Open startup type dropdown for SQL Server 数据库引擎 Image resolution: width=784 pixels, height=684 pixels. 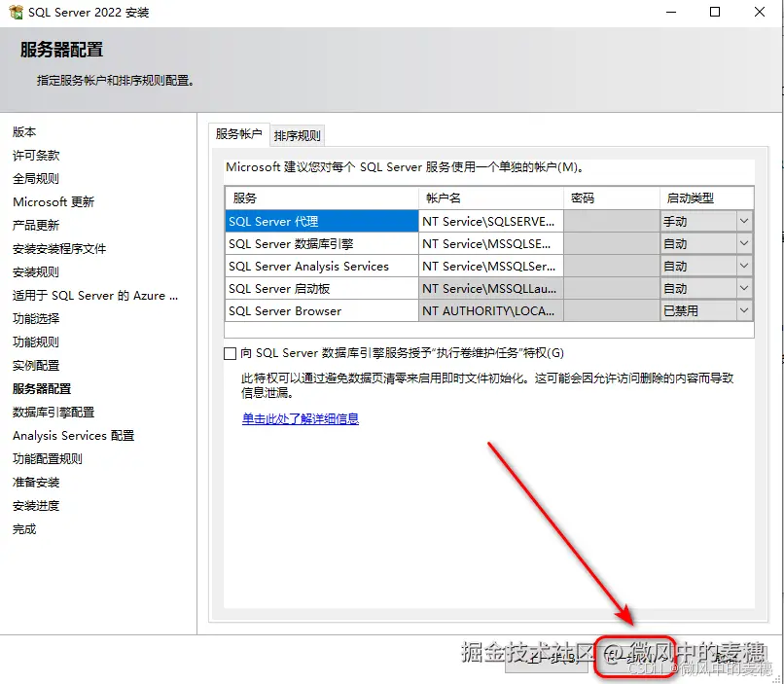tap(744, 243)
